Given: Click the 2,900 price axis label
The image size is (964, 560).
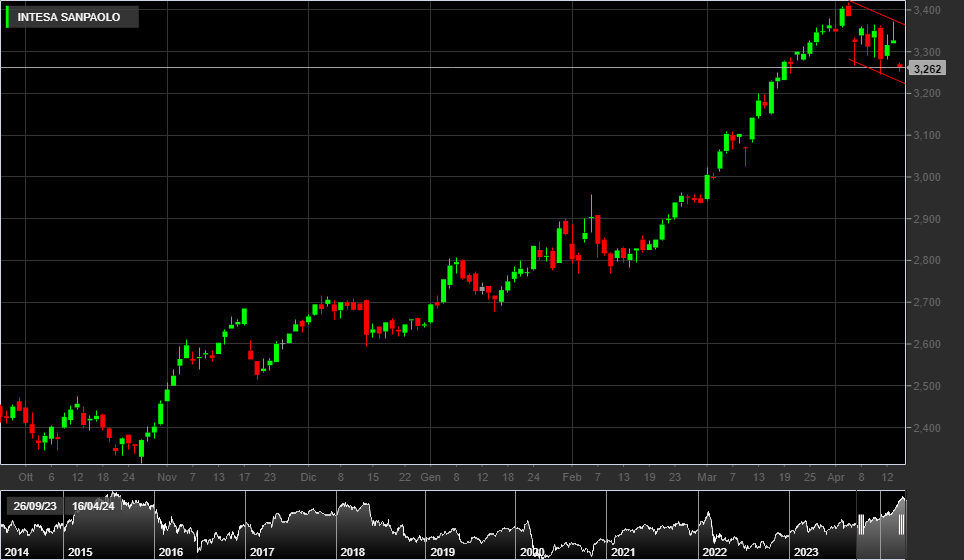Looking at the screenshot, I should click(926, 219).
